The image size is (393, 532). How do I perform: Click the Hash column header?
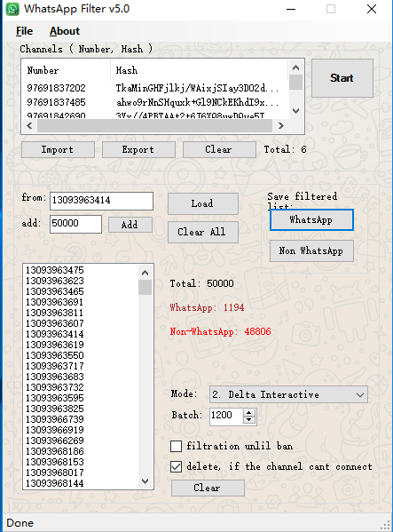200,70
